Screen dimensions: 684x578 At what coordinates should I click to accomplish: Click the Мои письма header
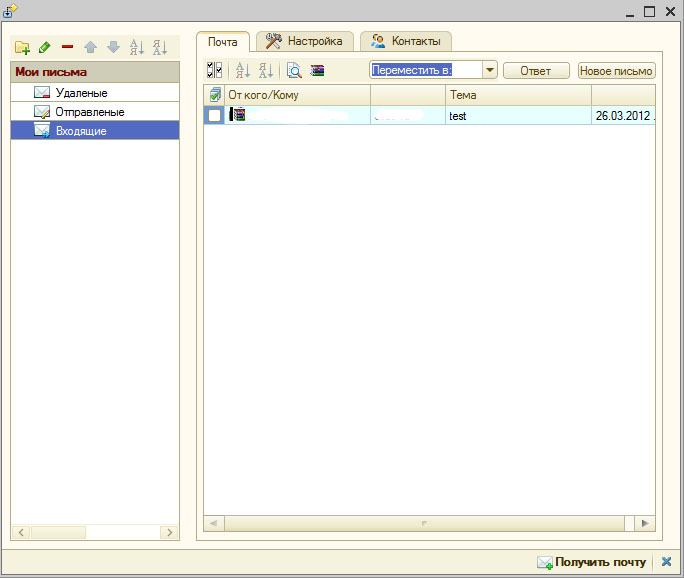(95, 72)
